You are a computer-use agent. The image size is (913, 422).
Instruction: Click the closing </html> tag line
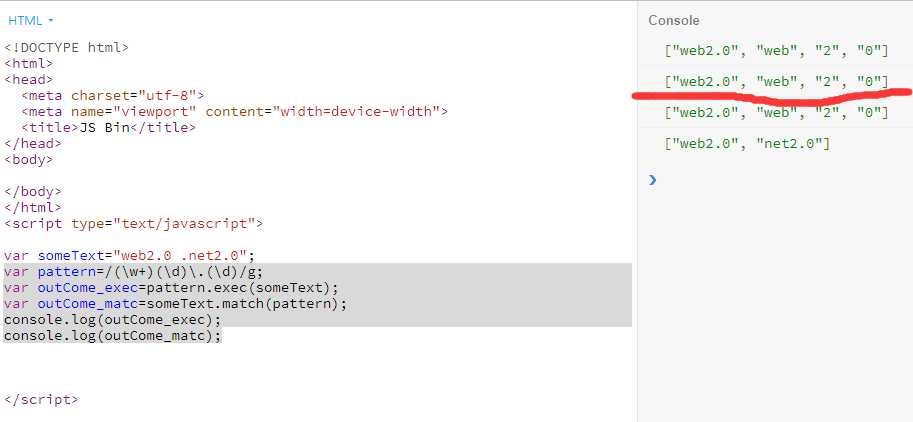point(33,207)
